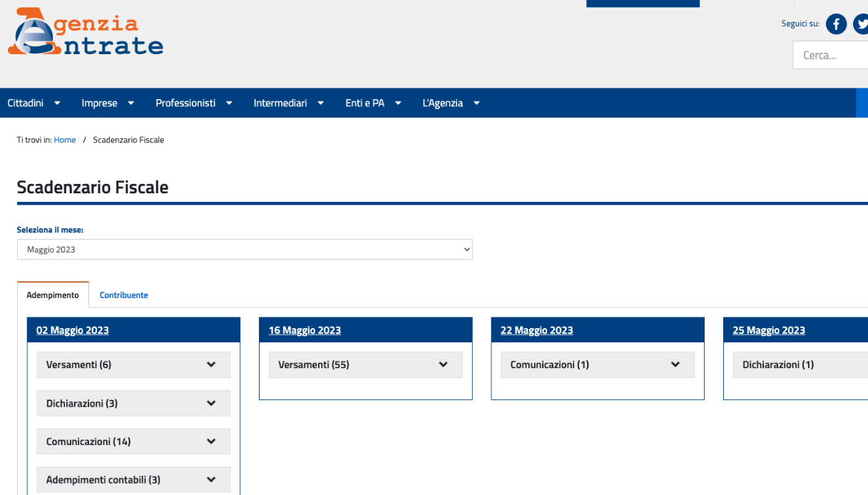Expand Dichiarazioni (3) section
Viewport: 868px width, 495px height.
click(133, 403)
